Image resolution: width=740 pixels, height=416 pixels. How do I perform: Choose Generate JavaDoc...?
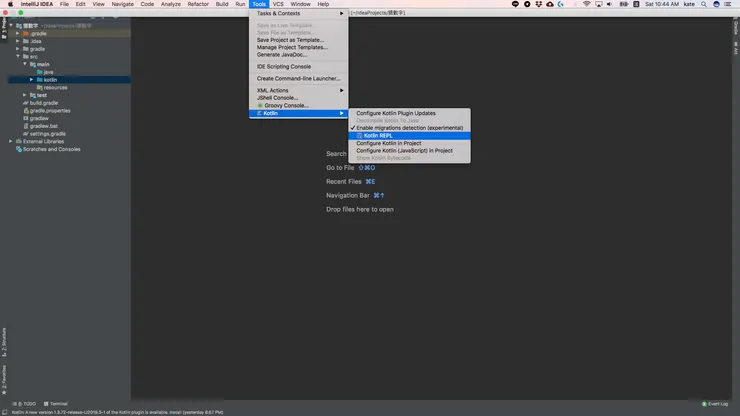point(298,55)
